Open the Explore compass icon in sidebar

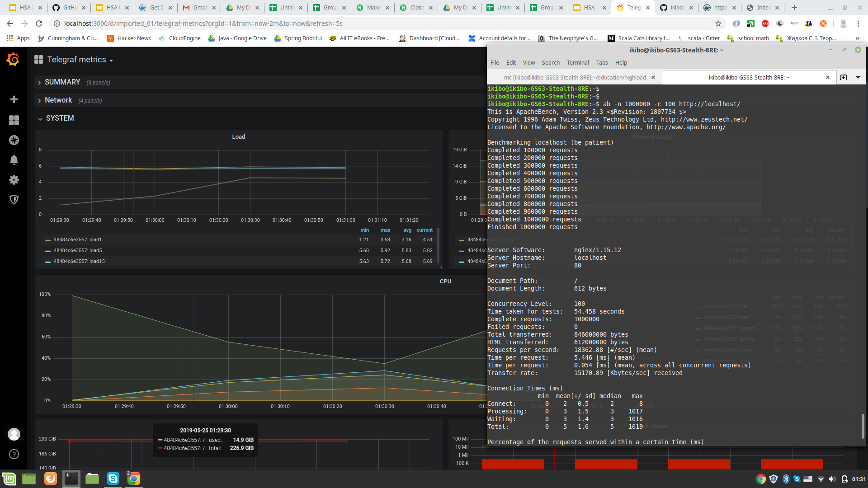[14, 140]
